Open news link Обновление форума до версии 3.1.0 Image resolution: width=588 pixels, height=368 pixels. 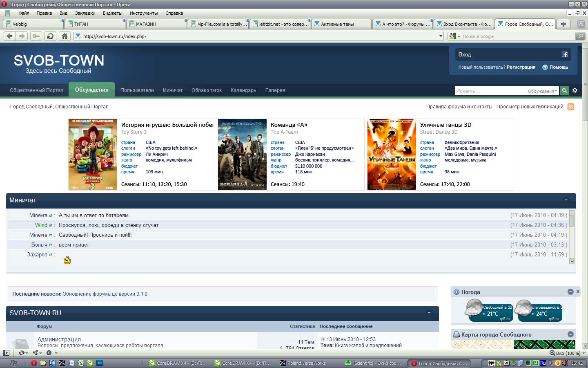pyautogui.click(x=105, y=294)
